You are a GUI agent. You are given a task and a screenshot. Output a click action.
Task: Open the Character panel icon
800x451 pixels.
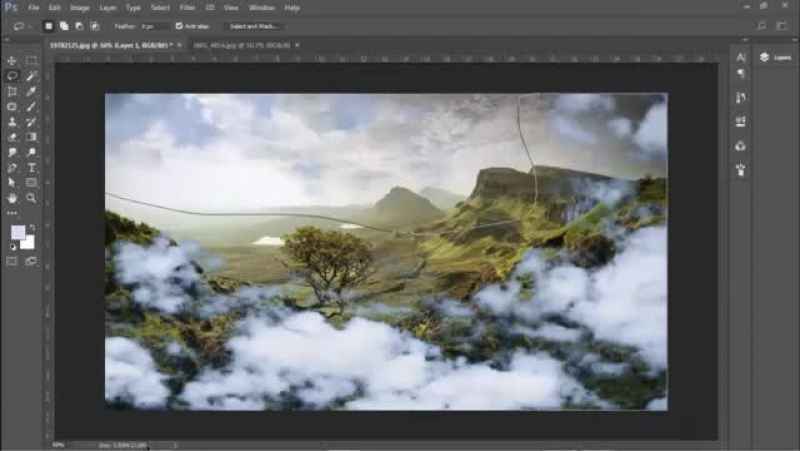tap(740, 58)
